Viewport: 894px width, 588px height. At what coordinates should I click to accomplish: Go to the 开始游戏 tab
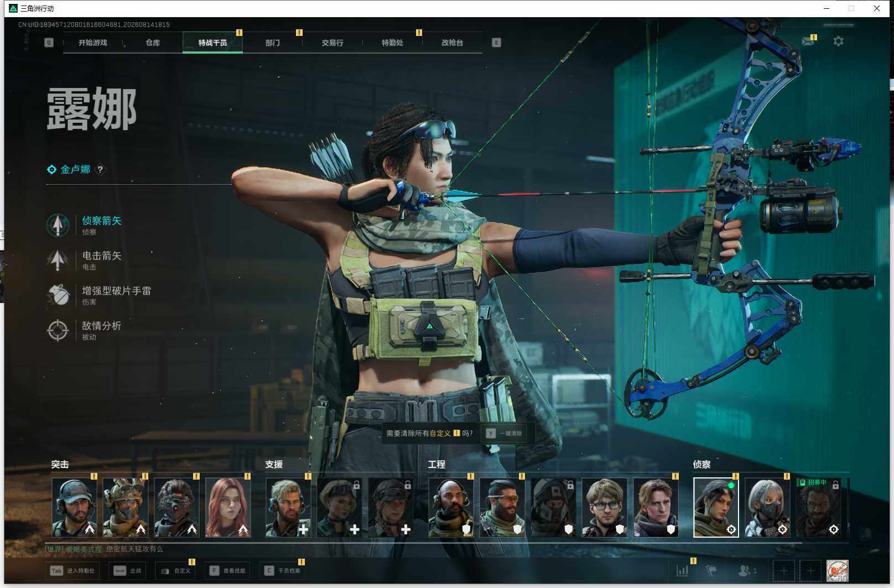pyautogui.click(x=92, y=43)
